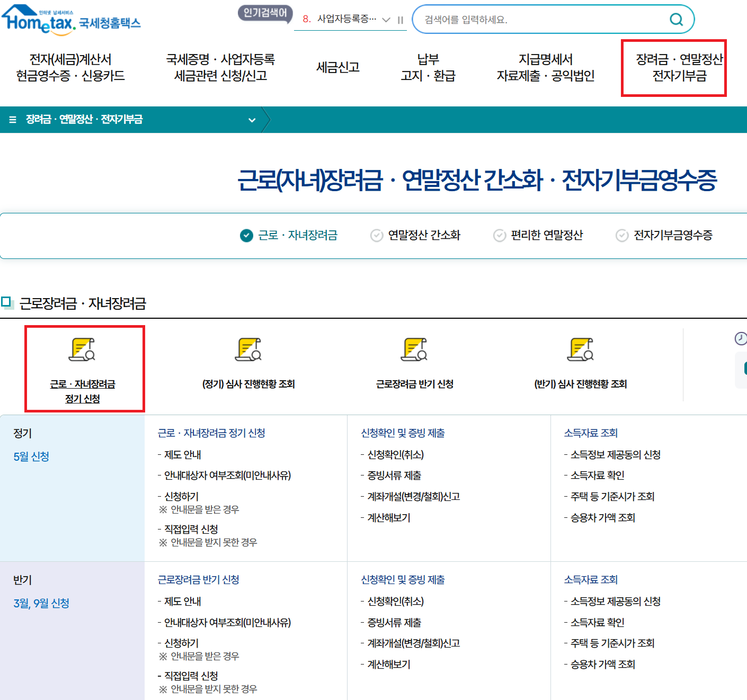Open 제도 안내 under 반기 신청
Viewport: 747px width, 700px height.
(183, 602)
